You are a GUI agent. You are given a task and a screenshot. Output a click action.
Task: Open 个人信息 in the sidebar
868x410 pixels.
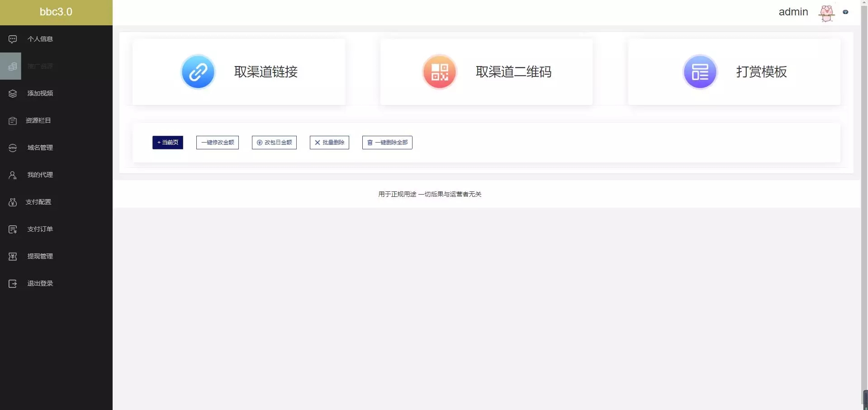[40, 39]
